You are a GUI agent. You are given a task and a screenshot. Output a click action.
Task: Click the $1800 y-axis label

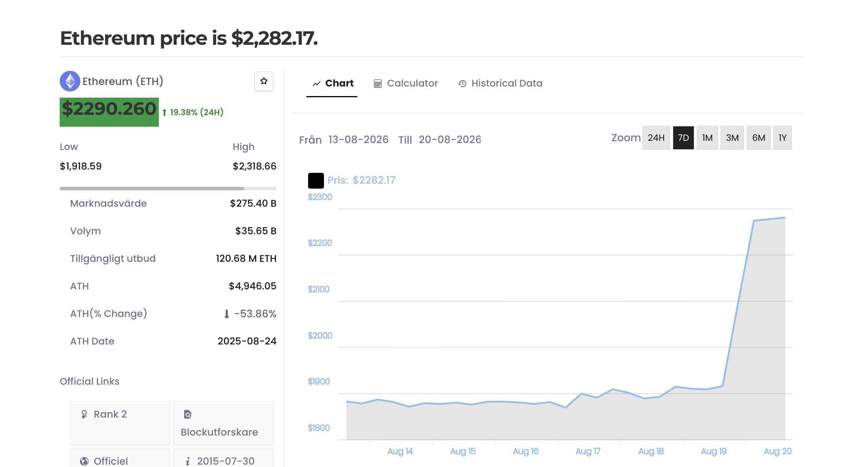(319, 428)
